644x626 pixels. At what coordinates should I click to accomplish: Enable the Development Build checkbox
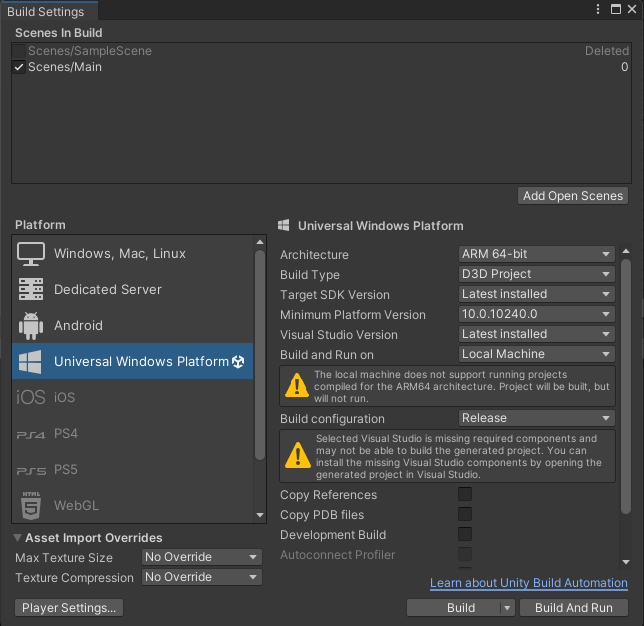465,535
